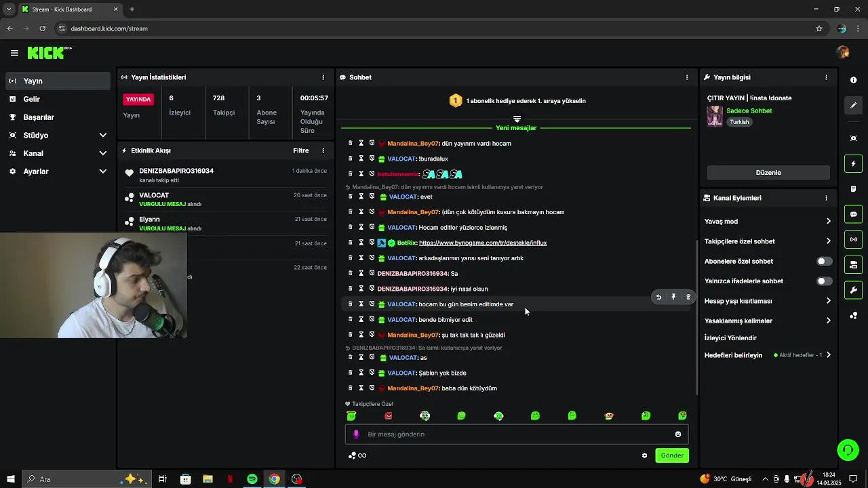Open Sohbet panel three-dot menu

687,77
